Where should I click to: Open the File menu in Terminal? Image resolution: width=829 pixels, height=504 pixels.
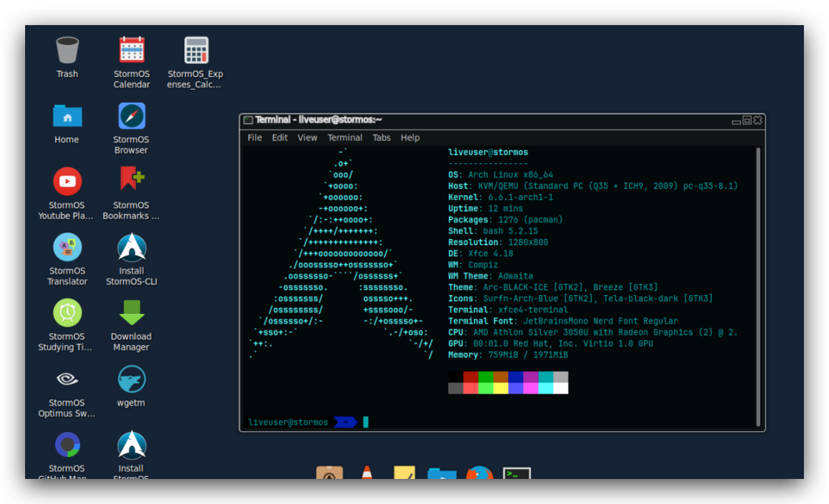coord(255,138)
